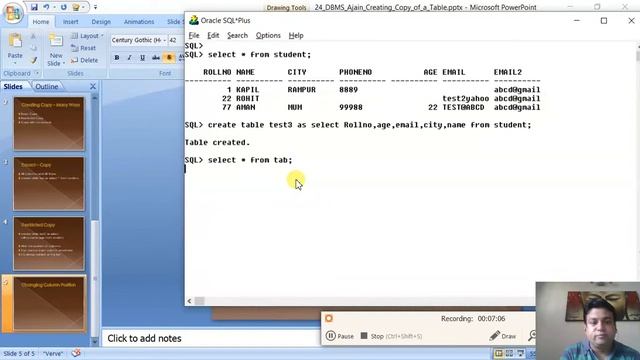The height and width of the screenshot is (360, 640).
Task: Select the Format Painter brush
Action: click(x=33, y=60)
